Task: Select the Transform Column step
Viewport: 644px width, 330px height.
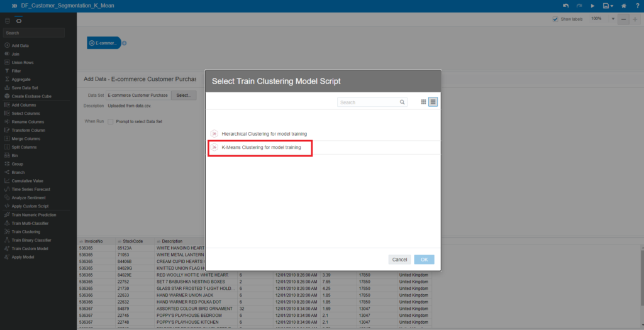Action: 28,130
